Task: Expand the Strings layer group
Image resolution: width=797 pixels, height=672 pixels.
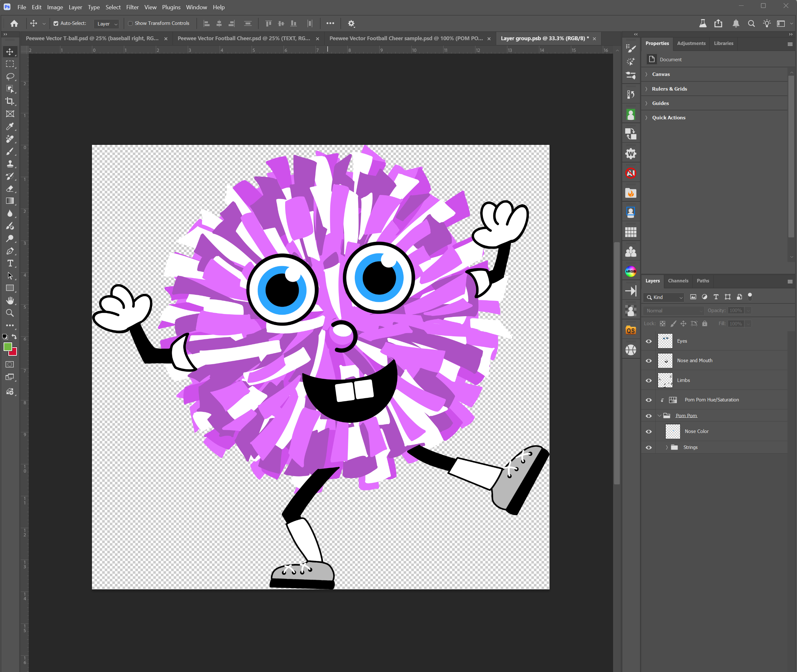Action: coord(667,447)
